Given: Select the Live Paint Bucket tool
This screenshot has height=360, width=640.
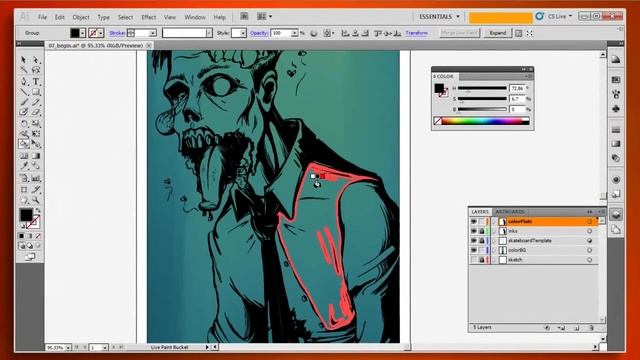Looking at the screenshot, I should [x=23, y=144].
